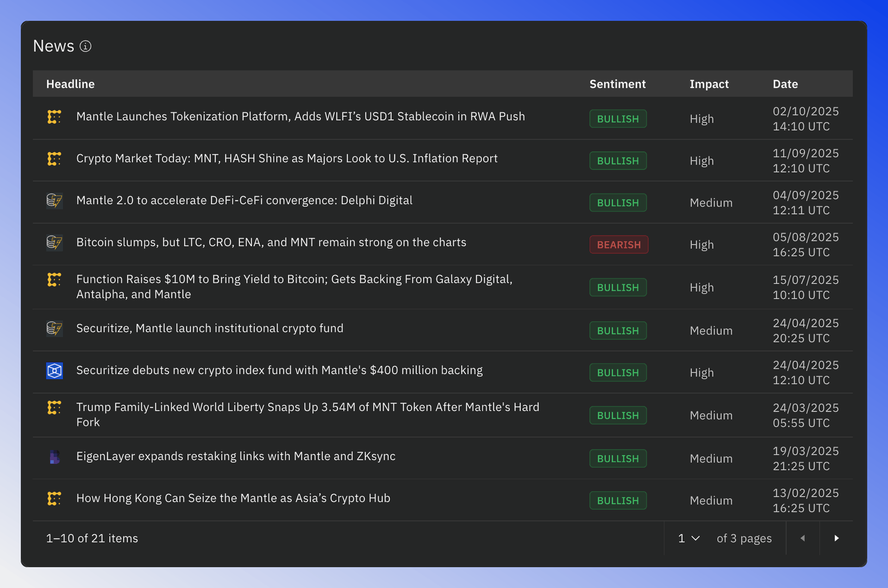Screen dimensions: 888x588
Task: Click date 05/08/2025 16:25 UTC
Action: [x=806, y=244]
